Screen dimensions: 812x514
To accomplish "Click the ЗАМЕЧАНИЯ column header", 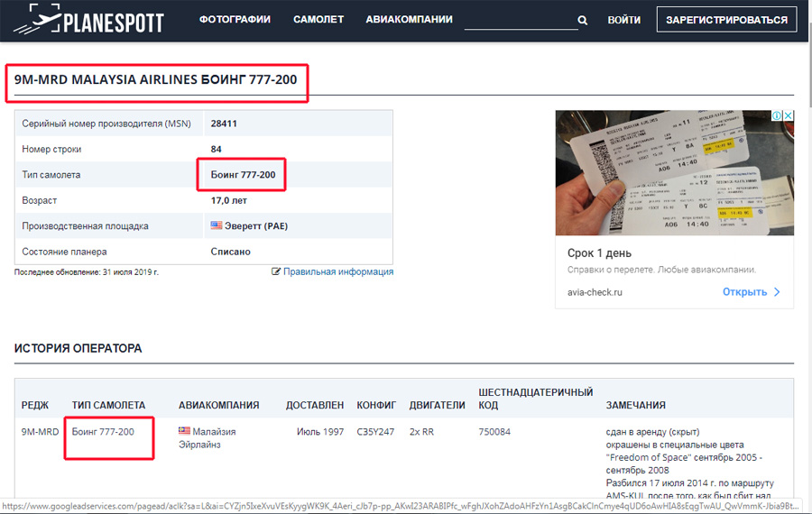I will click(635, 405).
